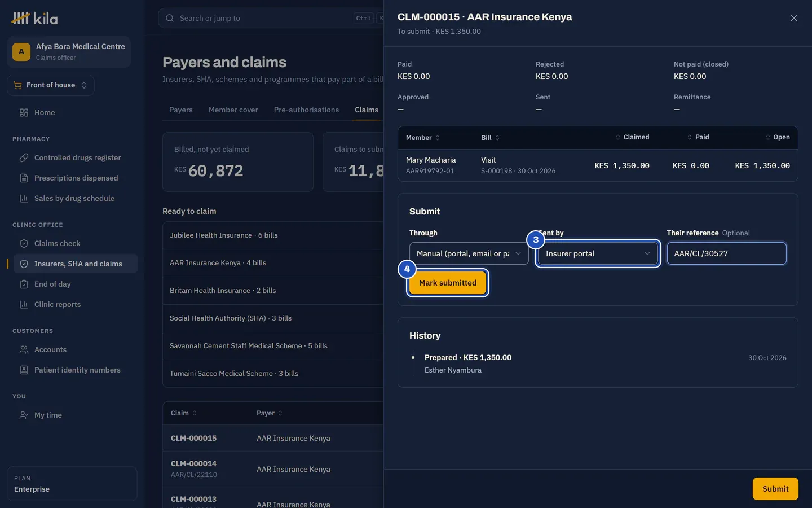The image size is (812, 508).
Task: Click My time person icon
Action: [24, 415]
